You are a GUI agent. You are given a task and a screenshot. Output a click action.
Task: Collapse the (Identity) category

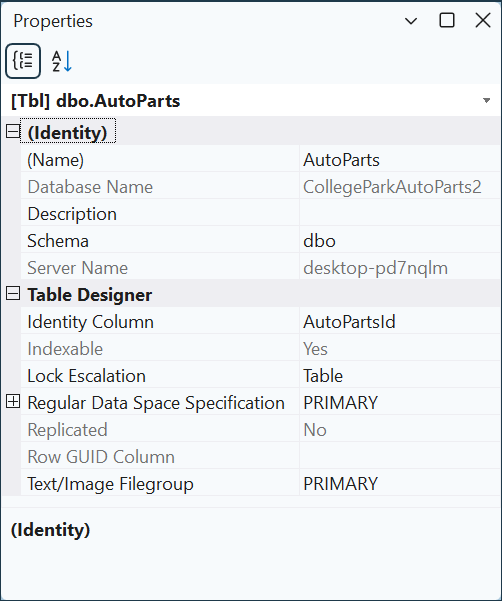13,132
